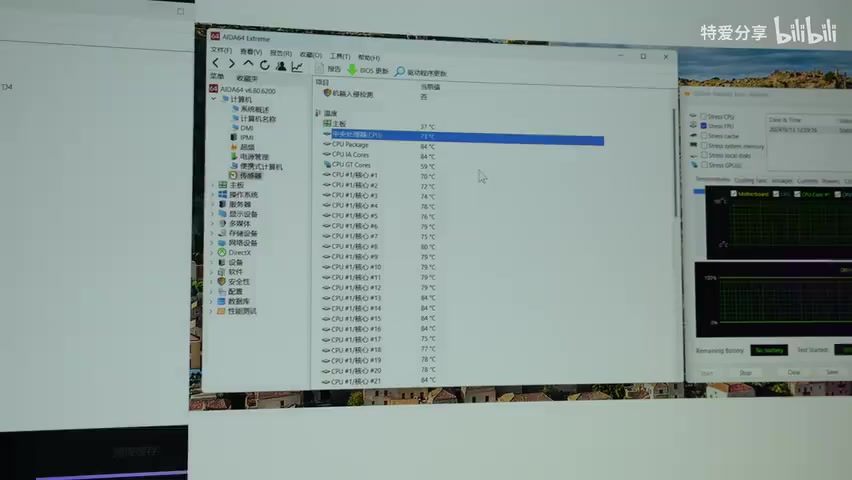Click the up-level arrow toolbar icon

point(248,64)
